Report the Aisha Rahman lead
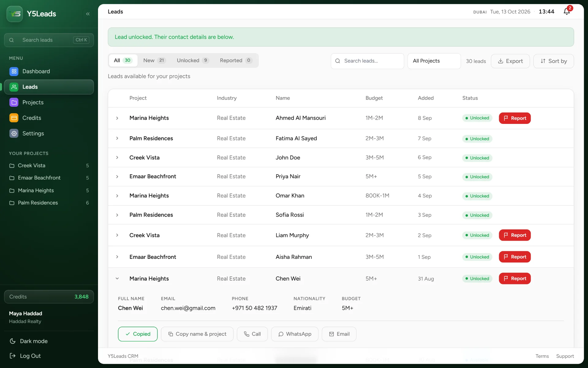The image size is (588, 368). tap(514, 257)
